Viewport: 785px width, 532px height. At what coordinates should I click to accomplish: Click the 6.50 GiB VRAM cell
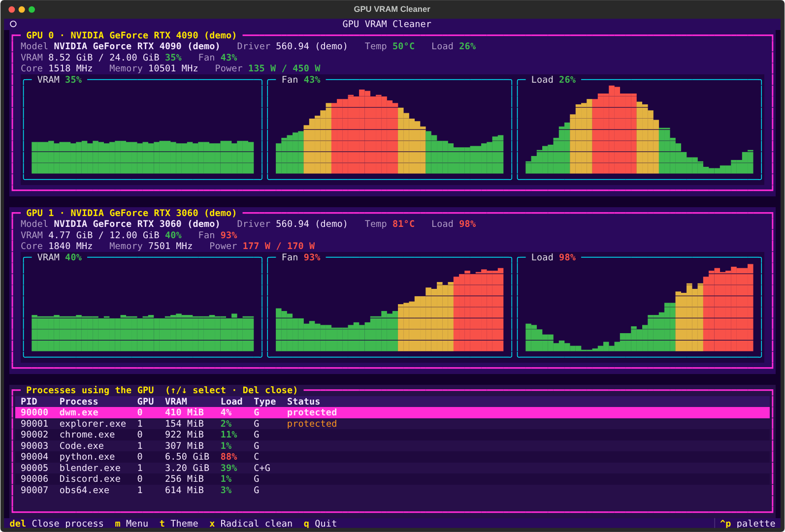tap(187, 457)
